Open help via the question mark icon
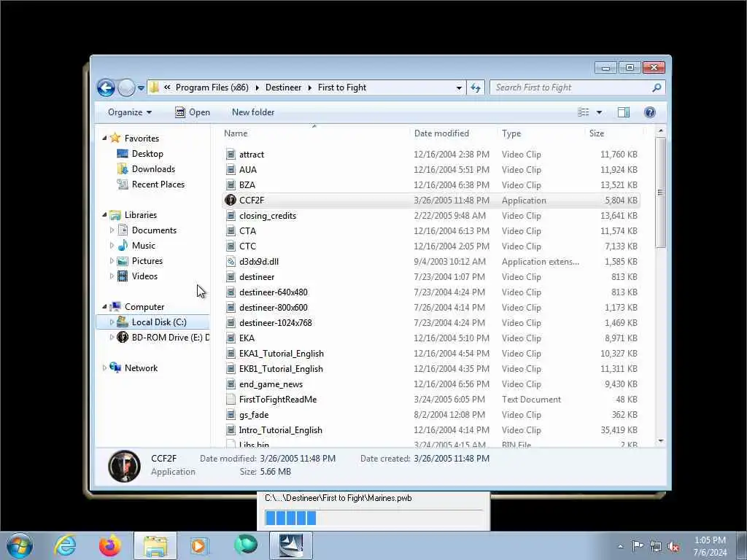 pos(649,112)
